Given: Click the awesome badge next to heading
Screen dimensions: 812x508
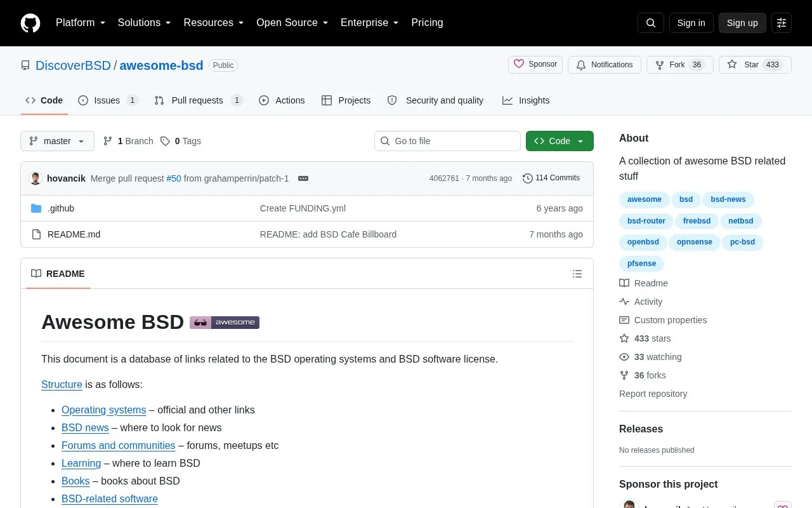Looking at the screenshot, I should coord(225,323).
